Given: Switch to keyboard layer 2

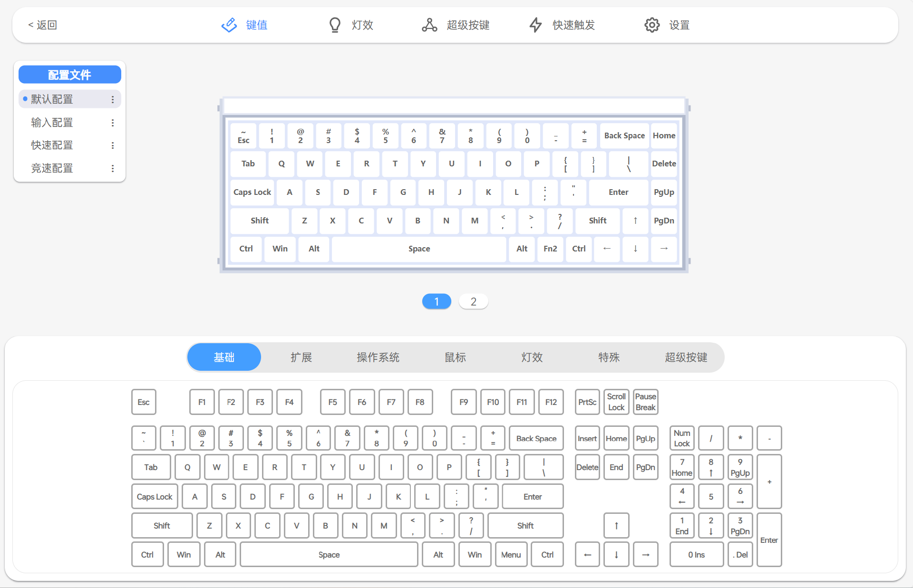Looking at the screenshot, I should coord(473,301).
